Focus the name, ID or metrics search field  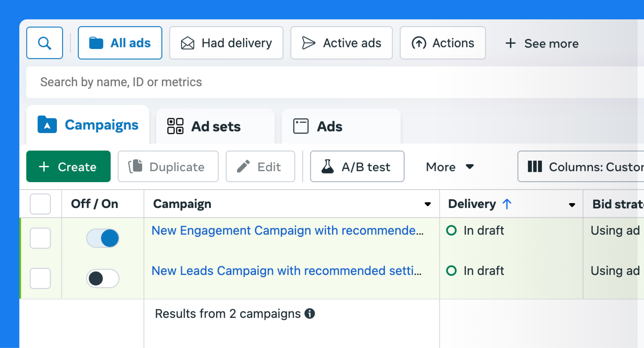[335, 82]
